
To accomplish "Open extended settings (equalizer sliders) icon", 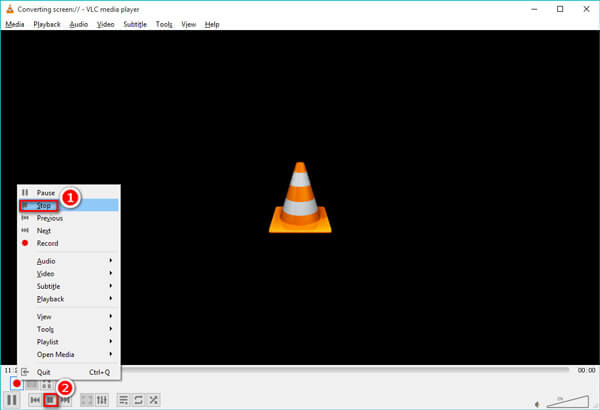I will [x=101, y=400].
